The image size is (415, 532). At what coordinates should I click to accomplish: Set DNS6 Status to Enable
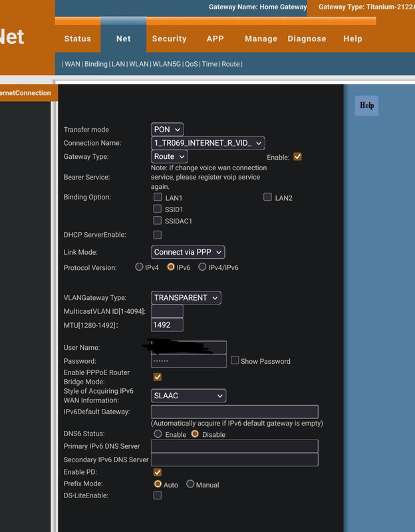158,434
